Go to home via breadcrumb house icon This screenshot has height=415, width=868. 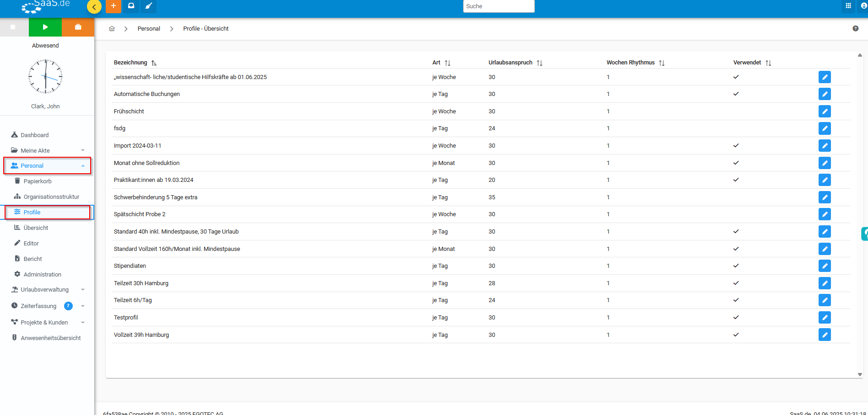click(112, 29)
